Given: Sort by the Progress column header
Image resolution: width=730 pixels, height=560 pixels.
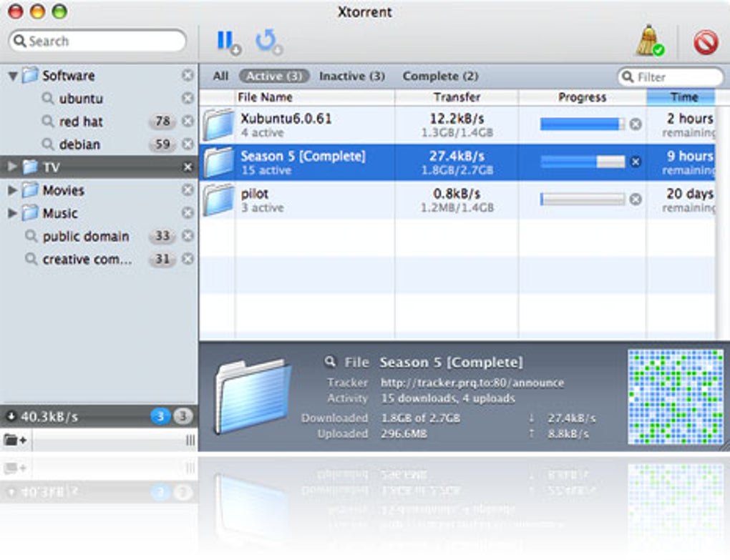Looking at the screenshot, I should tap(583, 97).
